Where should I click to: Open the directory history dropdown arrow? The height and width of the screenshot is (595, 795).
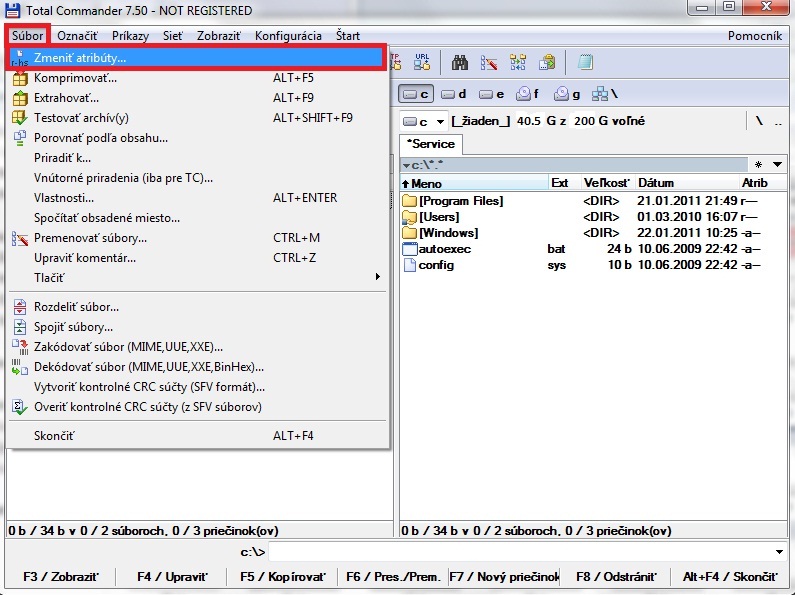(777, 164)
